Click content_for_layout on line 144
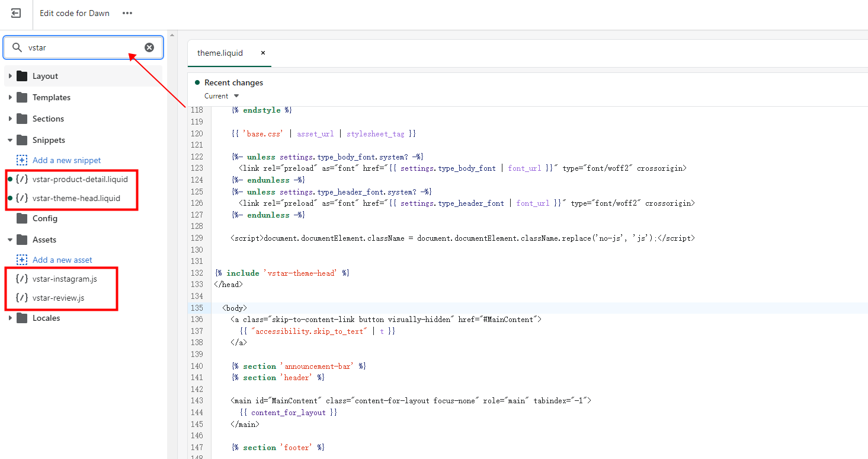 [x=289, y=412]
